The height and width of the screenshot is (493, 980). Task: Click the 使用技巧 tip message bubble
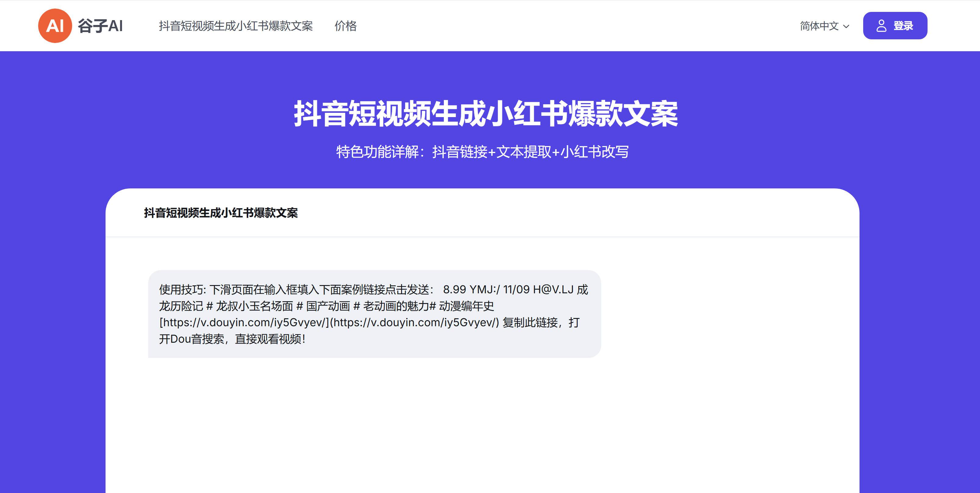point(374,314)
